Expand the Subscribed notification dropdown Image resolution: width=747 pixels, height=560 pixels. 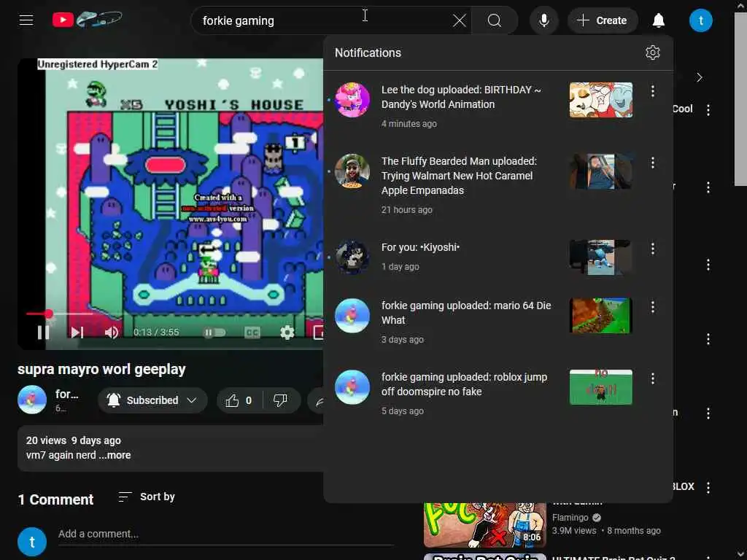tap(152, 400)
